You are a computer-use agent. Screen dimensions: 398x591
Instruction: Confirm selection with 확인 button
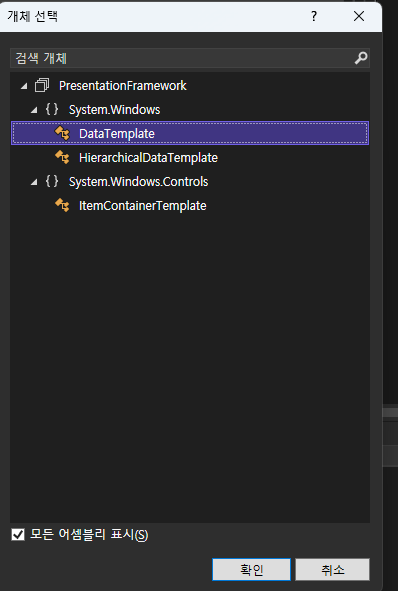click(251, 570)
